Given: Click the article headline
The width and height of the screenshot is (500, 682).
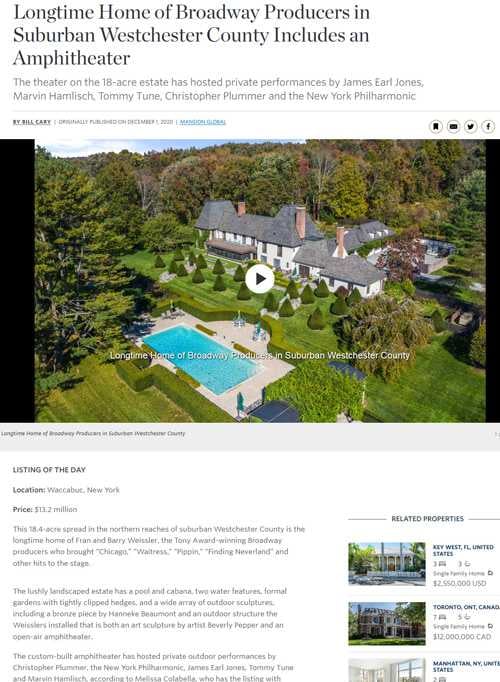Looking at the screenshot, I should [191, 35].
